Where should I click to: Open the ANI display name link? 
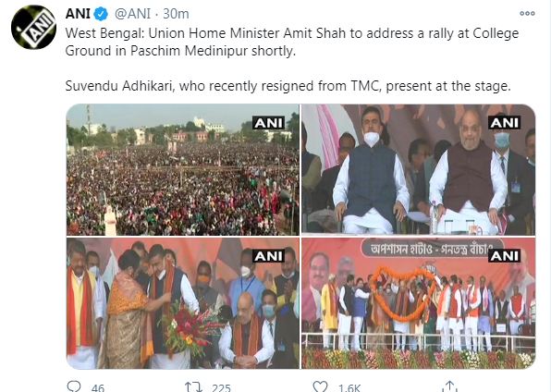point(78,14)
